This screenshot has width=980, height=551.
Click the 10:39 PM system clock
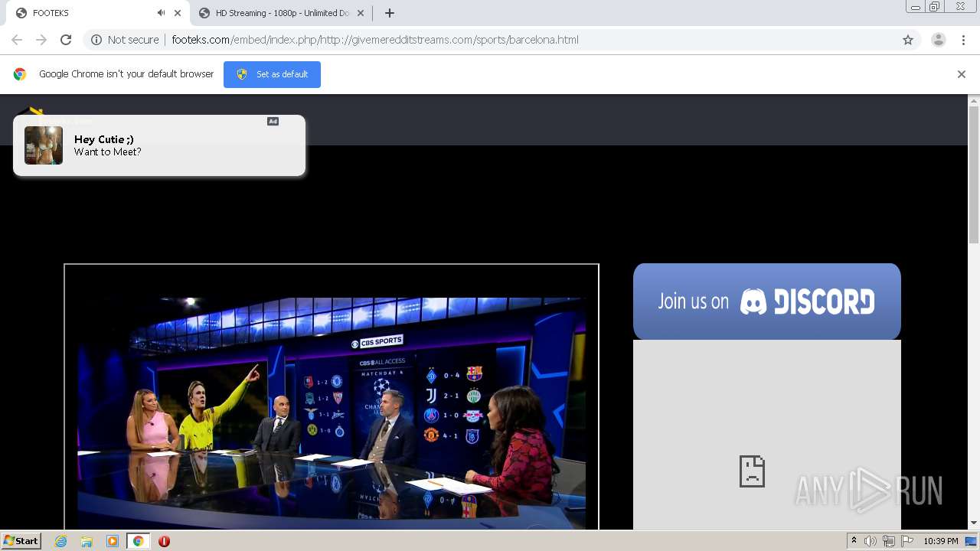940,541
